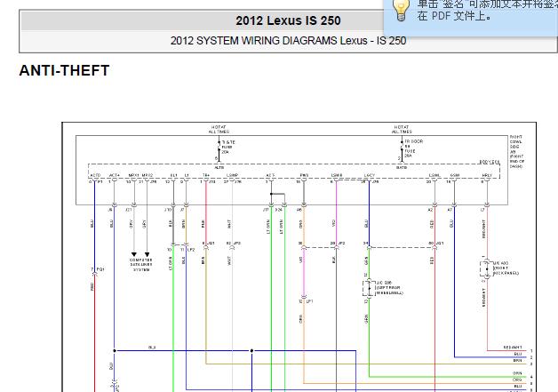Click the COMPUTER DATA LINES SYSTEM label
The height and width of the screenshot is (392, 558).
pyautogui.click(x=141, y=265)
